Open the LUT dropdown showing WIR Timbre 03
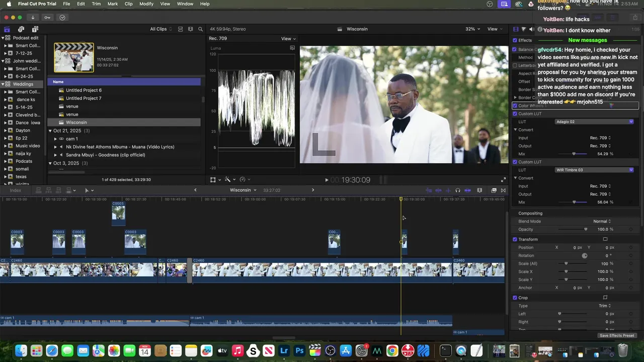Image resolution: width=644 pixels, height=362 pixels. [594, 170]
